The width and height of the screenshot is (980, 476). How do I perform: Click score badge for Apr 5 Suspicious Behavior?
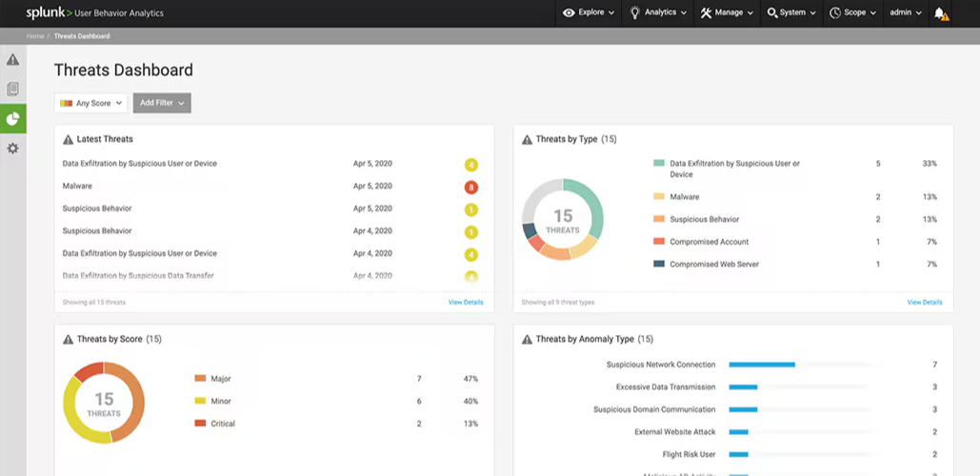(x=470, y=209)
